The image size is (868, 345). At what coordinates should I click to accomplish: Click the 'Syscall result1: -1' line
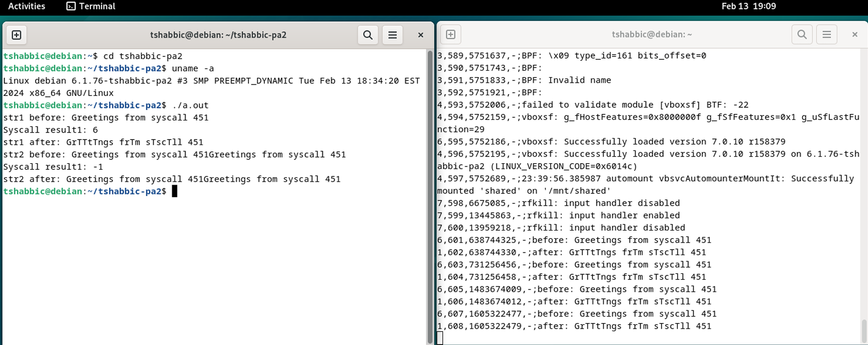(x=53, y=167)
